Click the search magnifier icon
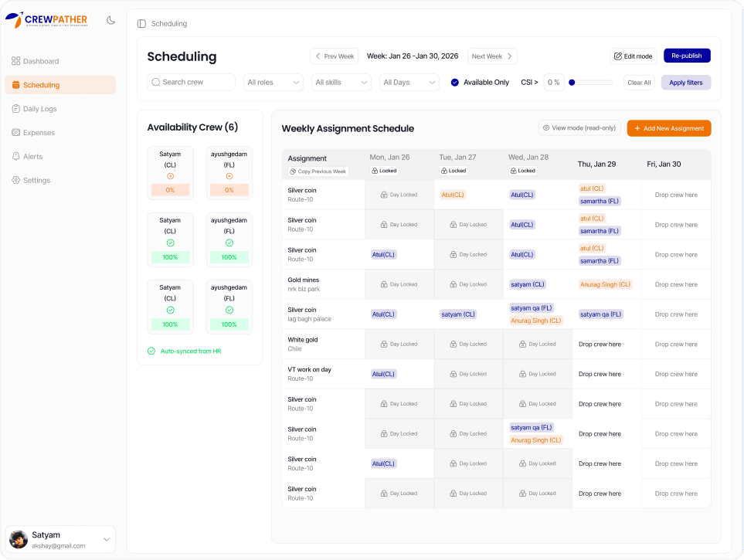Viewport: 744px width, 560px height. 156,83
